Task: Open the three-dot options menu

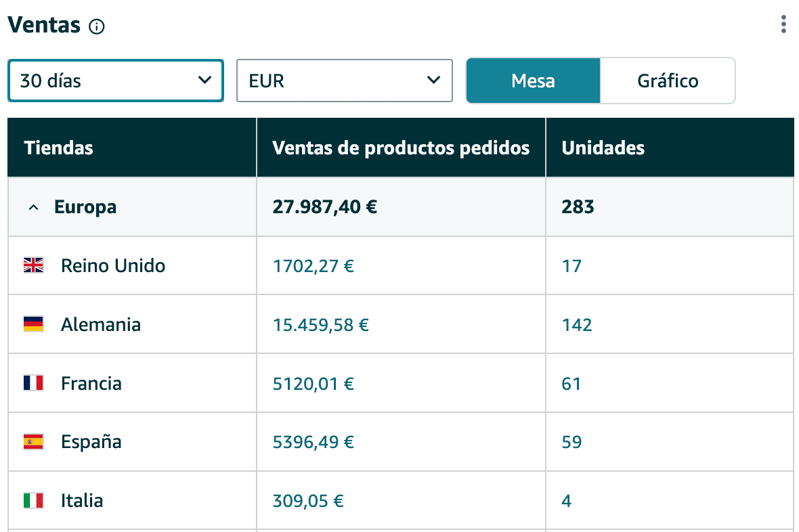Action: pyautogui.click(x=783, y=24)
